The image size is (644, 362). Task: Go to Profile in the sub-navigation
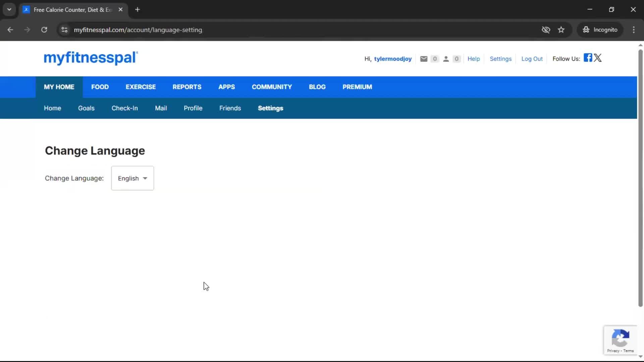[x=193, y=108]
